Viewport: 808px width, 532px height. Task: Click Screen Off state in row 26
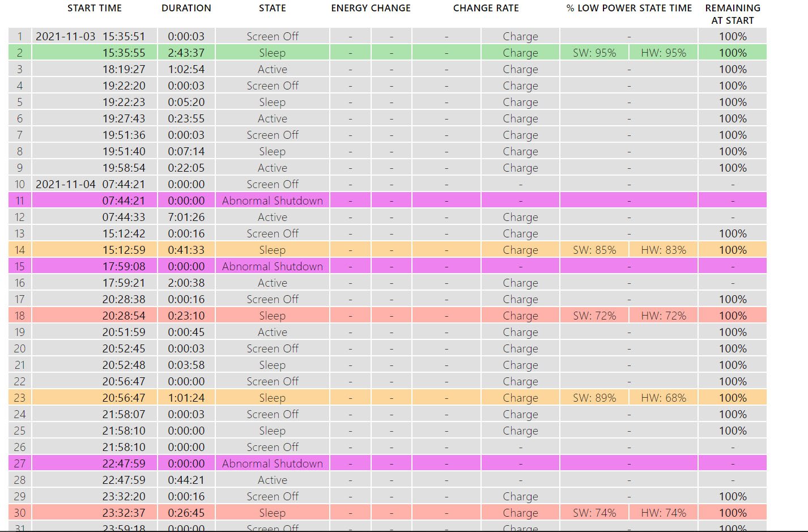tap(272, 447)
